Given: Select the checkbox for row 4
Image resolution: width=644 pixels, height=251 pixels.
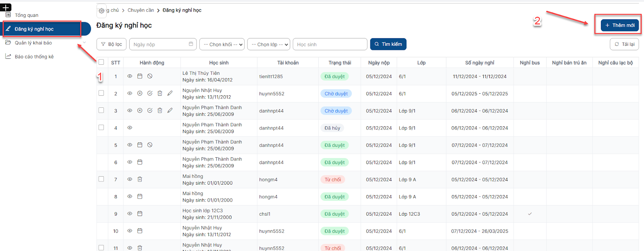Looking at the screenshot, I should (101, 128).
